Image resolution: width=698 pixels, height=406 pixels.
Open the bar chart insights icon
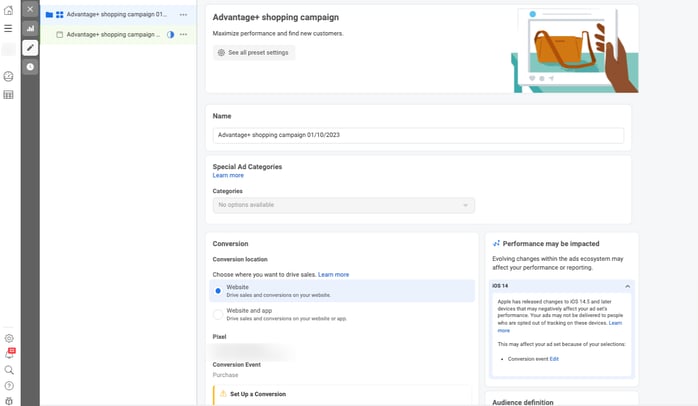pyautogui.click(x=30, y=28)
